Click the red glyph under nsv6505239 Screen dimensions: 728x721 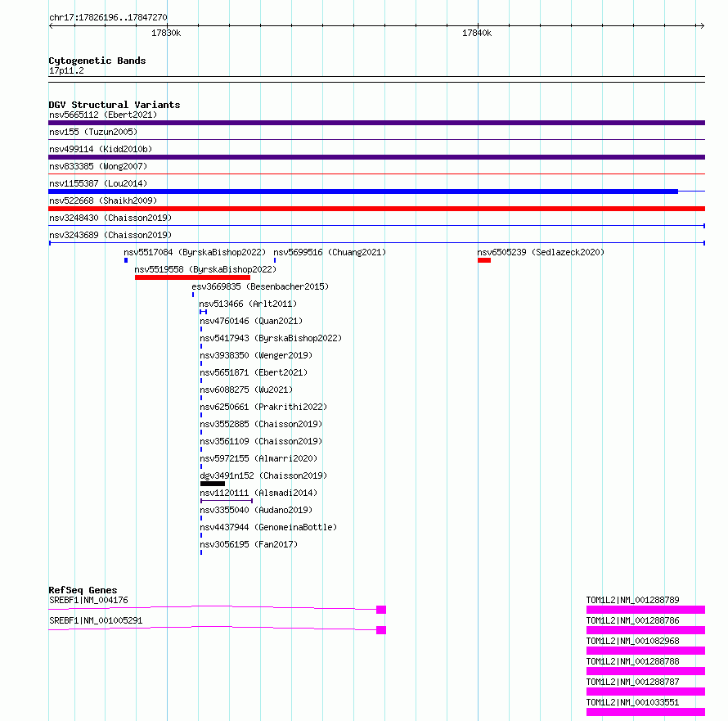484,260
